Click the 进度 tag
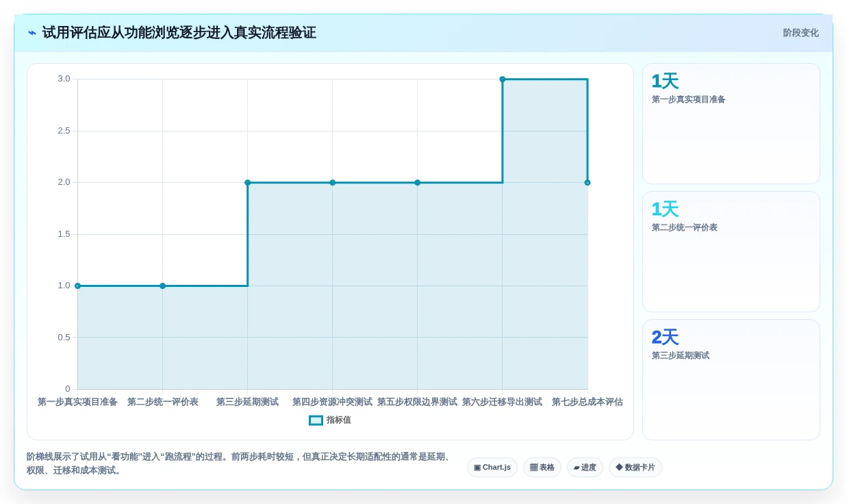Image resolution: width=847 pixels, height=504 pixels. (585, 468)
